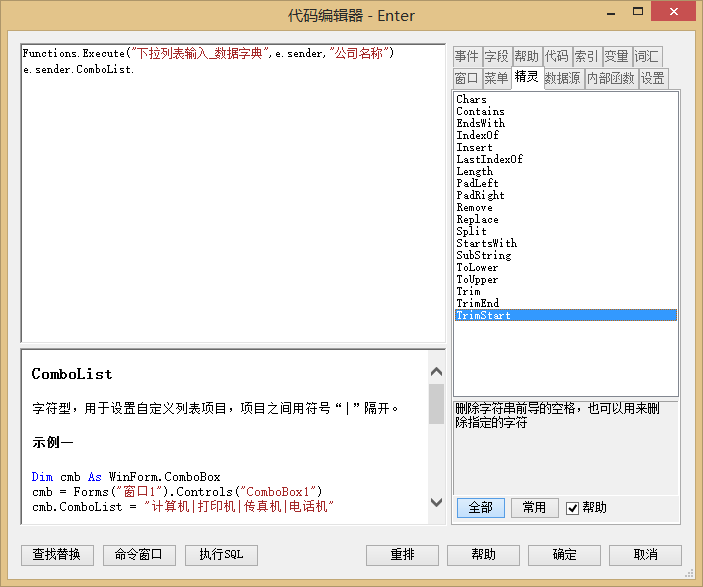Click the TrimStart description text
The image size is (703, 587).
pyautogui.click(x=557, y=415)
